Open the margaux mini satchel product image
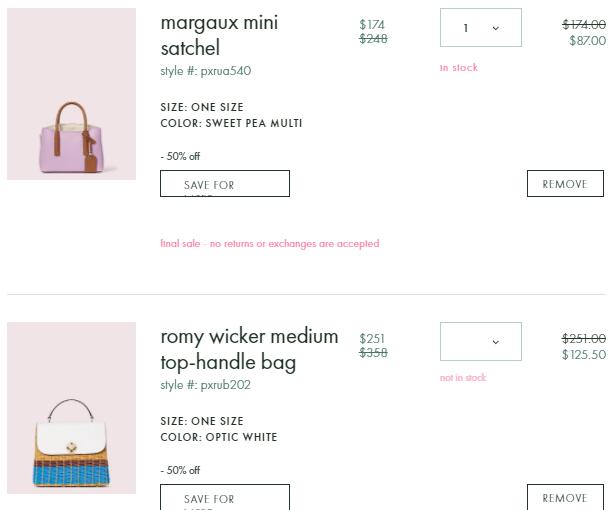This screenshot has width=615, height=510. 71,94
